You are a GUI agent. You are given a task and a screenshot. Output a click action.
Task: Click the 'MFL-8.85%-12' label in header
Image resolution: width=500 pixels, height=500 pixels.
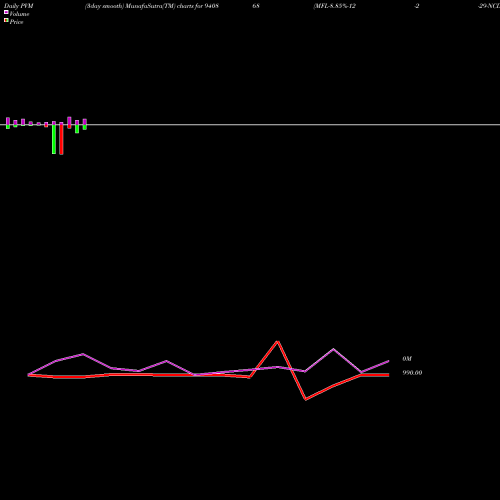pyautogui.click(x=334, y=6)
